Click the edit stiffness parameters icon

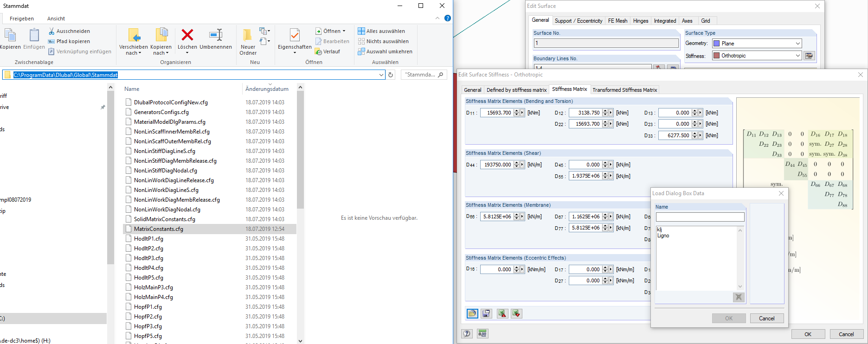[x=809, y=56]
